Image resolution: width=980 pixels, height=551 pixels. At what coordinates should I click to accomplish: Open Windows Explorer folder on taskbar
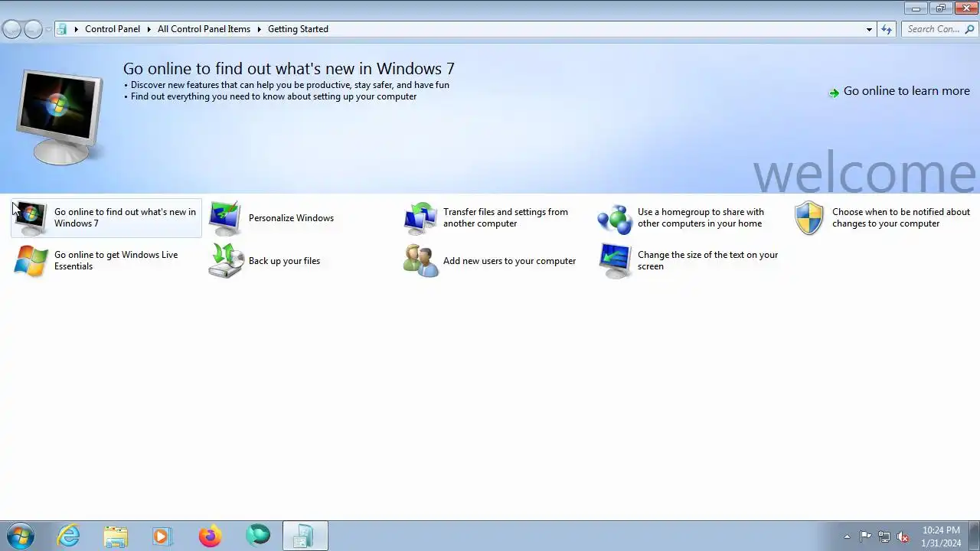click(116, 536)
